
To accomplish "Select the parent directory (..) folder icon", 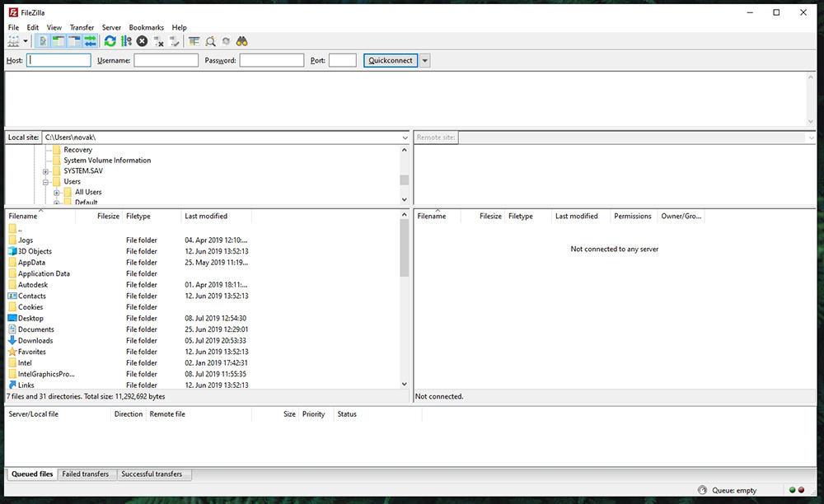I will point(12,229).
